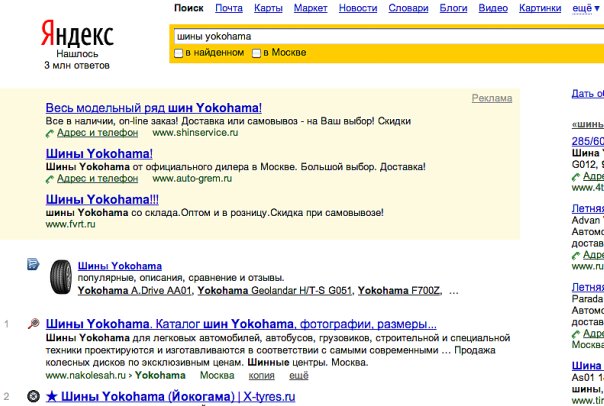
Task: Open the 'Шины Yokohama!!!' ad from fvrt.ru
Action: pyautogui.click(x=102, y=200)
